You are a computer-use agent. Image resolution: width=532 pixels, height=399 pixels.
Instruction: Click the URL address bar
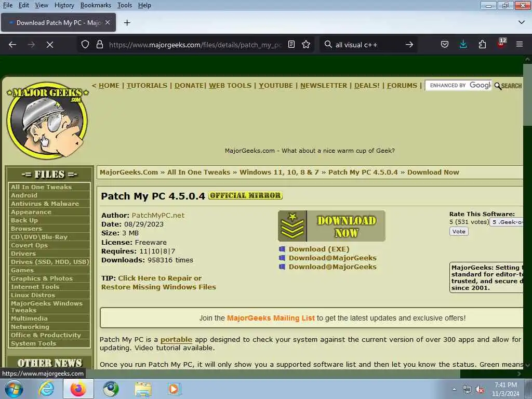195,45
